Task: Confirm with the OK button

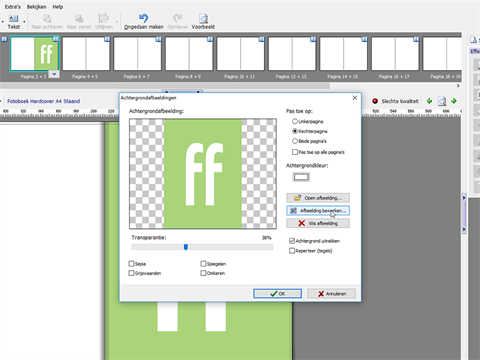Action: point(277,294)
